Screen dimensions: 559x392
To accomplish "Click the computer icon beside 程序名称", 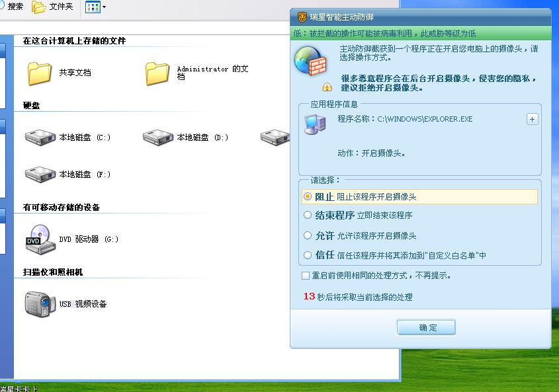I will pyautogui.click(x=315, y=124).
